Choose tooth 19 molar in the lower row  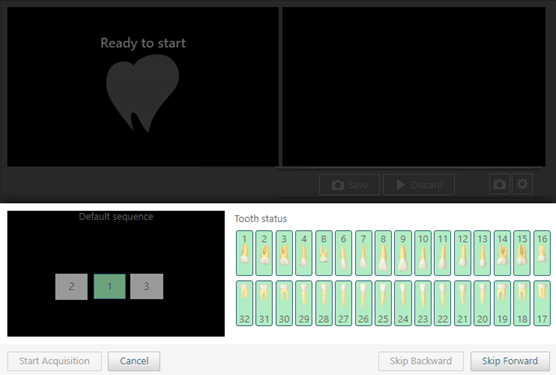[502, 303]
